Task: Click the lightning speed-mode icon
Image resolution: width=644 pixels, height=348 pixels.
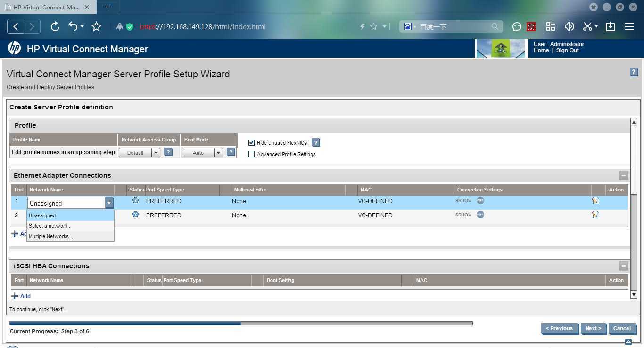Action: coord(362,27)
